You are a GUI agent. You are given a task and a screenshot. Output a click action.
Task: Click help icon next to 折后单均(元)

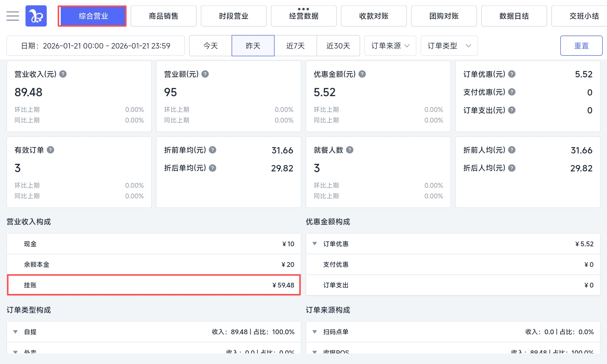pos(213,168)
